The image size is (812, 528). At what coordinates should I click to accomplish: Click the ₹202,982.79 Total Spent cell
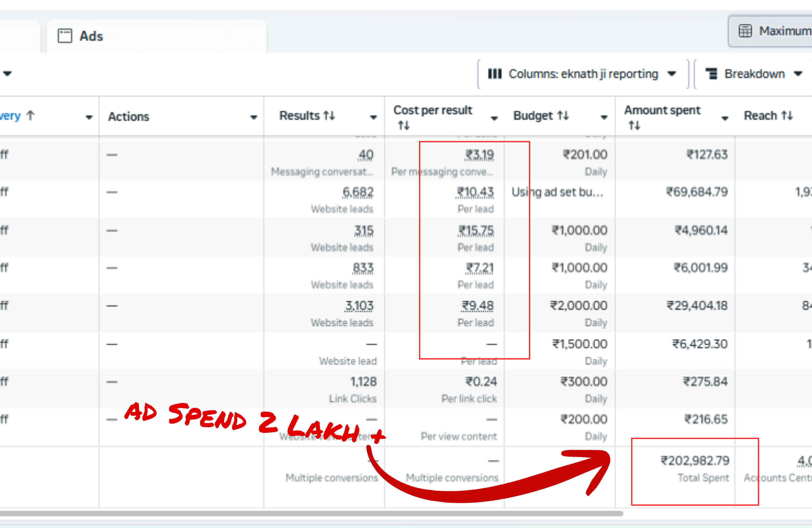695,461
